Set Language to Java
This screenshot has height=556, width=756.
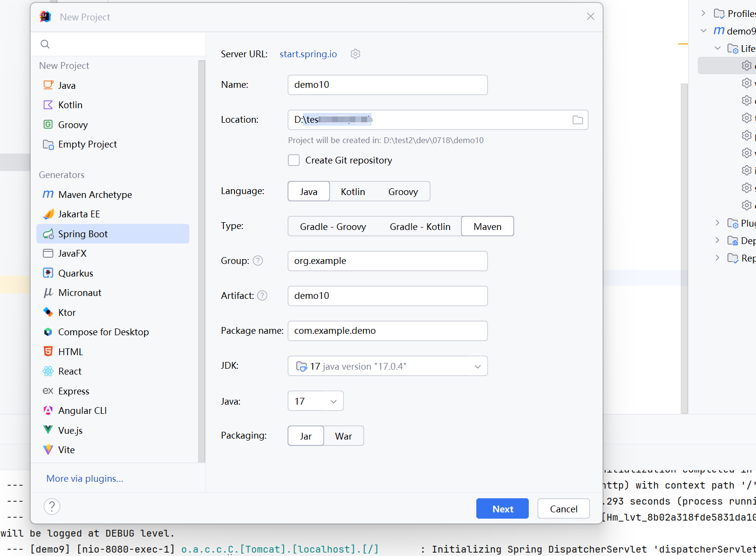tap(309, 191)
